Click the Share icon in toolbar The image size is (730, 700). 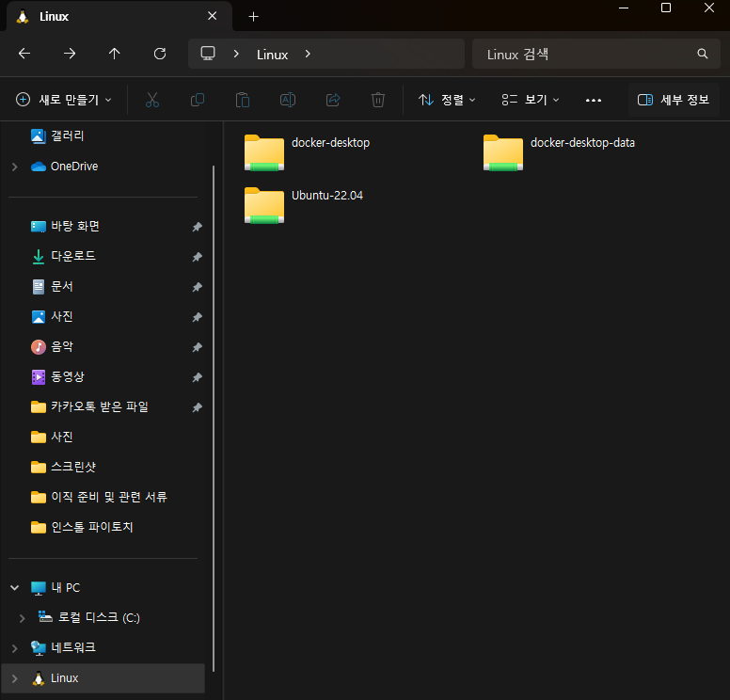tap(333, 100)
